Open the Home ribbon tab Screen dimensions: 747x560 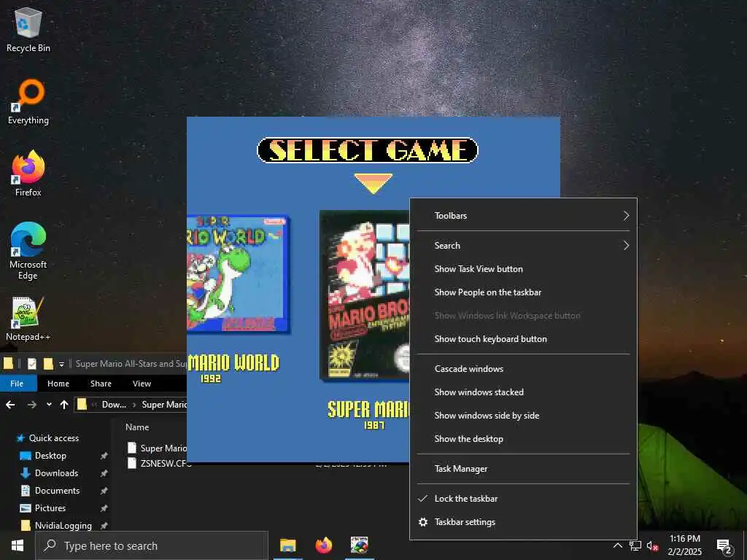point(58,384)
